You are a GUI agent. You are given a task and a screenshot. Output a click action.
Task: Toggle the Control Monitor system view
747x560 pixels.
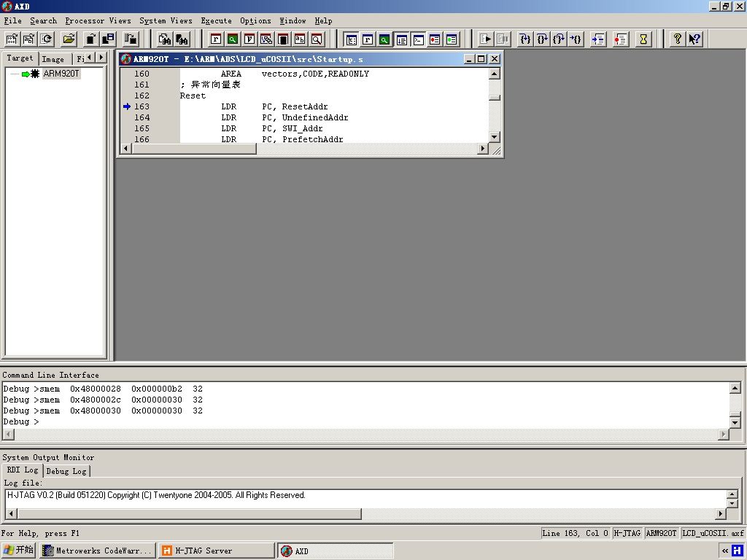tap(351, 39)
